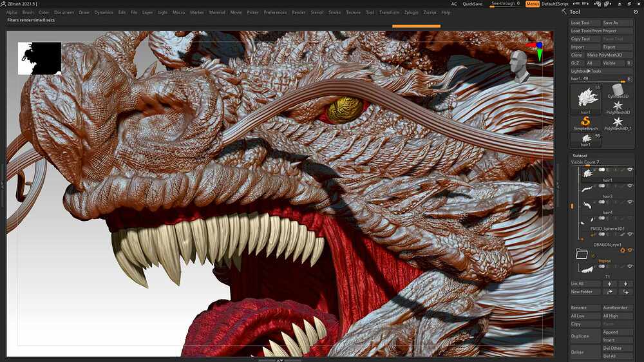This screenshot has height=362, width=644.
Task: Open the Zplugin menu
Action: 411,12
